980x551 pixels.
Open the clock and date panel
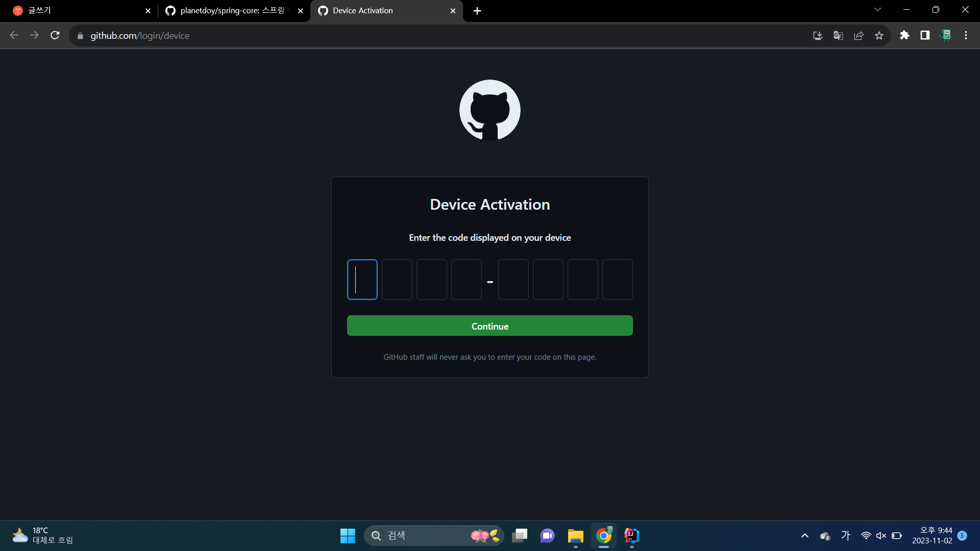pos(933,536)
